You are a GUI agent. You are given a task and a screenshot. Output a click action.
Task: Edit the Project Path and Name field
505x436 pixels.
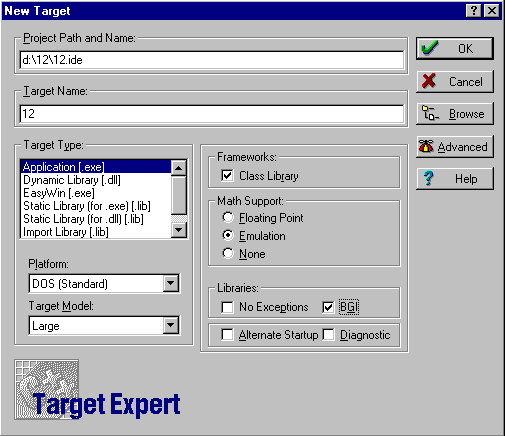pos(212,60)
